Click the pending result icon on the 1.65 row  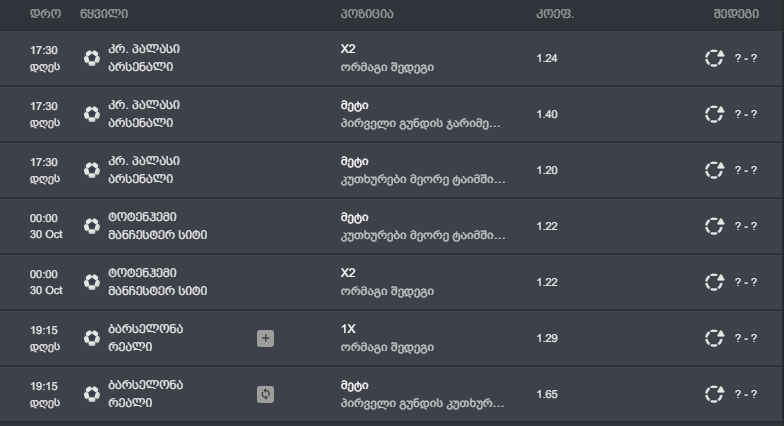click(x=714, y=394)
